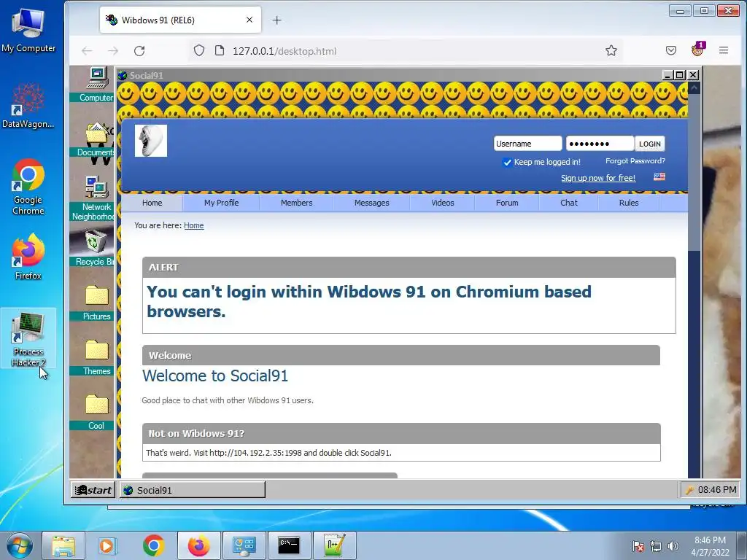Open the Rules tab
The height and width of the screenshot is (560, 747).
[x=629, y=203]
